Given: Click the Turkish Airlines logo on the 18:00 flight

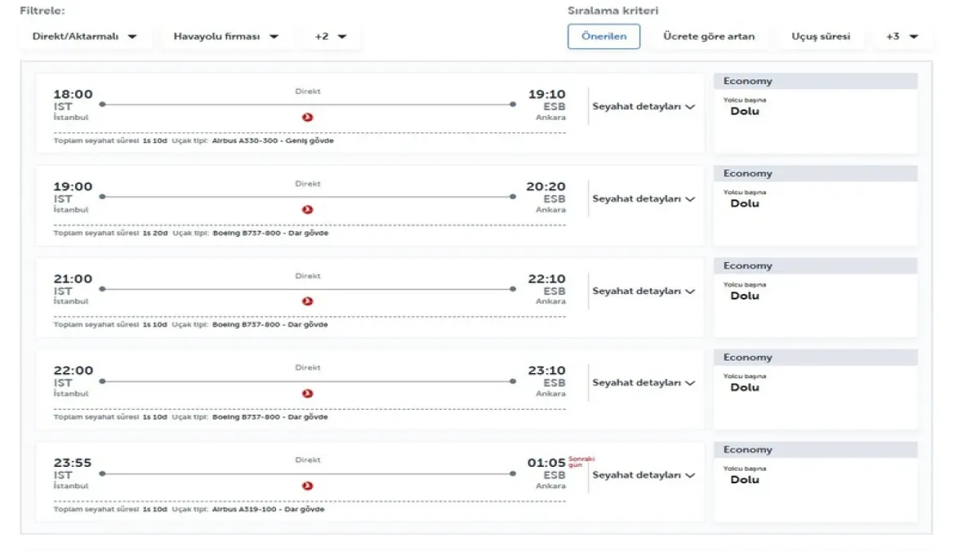Looking at the screenshot, I should tap(308, 118).
